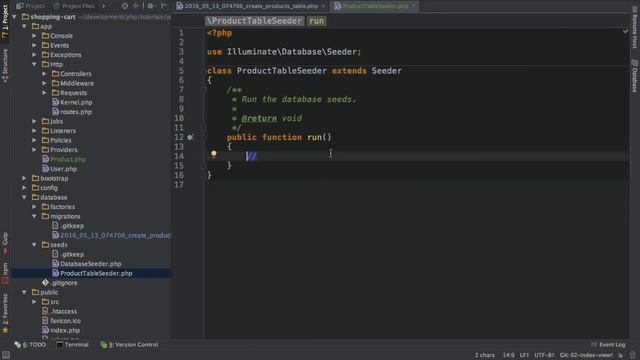
Task: Click the favicon.ico file icon
Action: coord(45,320)
